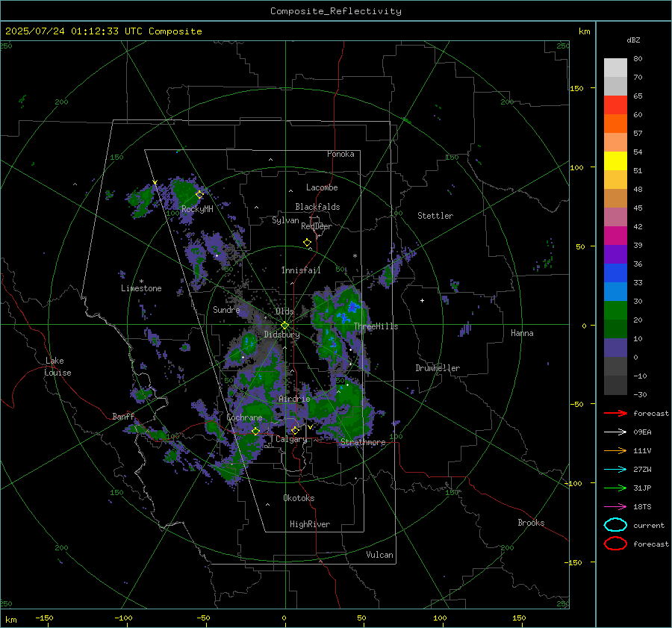This screenshot has height=628, width=672.
Task: Click the white 09EA arrow in legend
Action: (615, 432)
